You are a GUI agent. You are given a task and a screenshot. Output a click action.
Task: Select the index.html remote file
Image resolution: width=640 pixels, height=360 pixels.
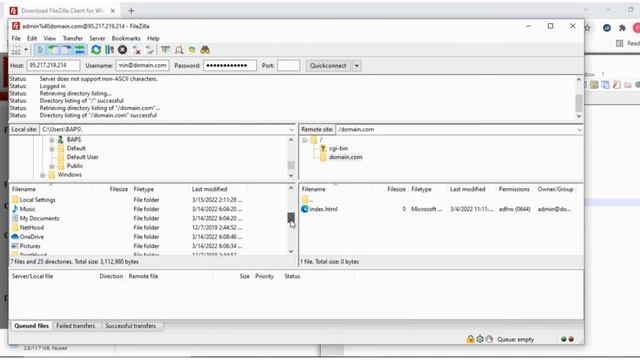tap(441, 209)
